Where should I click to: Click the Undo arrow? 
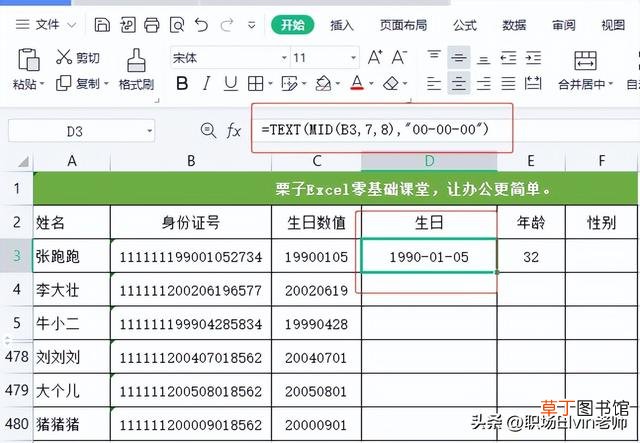[x=201, y=25]
